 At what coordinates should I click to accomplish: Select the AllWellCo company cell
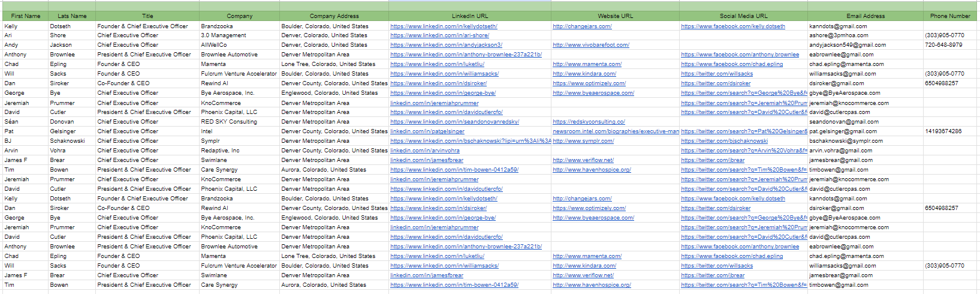point(239,45)
